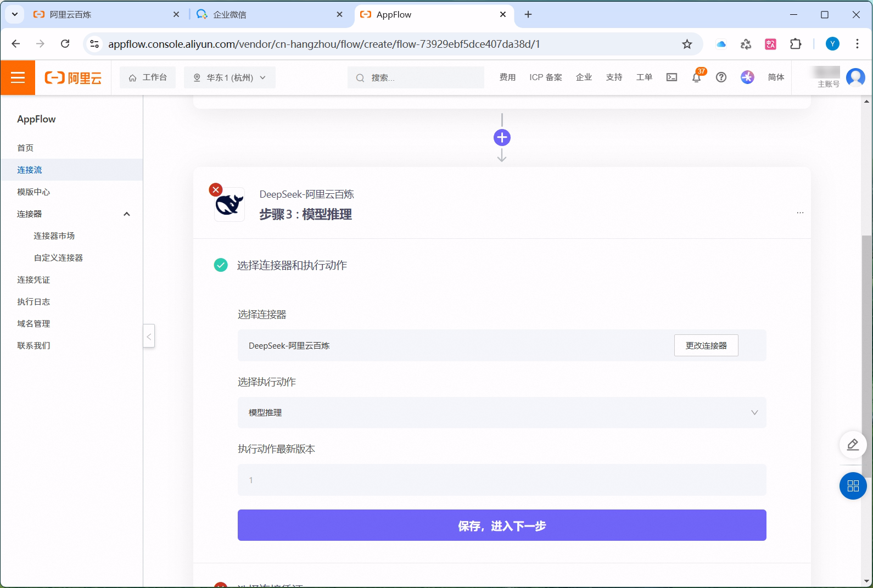Open Chrome profile Y avatar
This screenshot has height=588, width=873.
pyautogui.click(x=832, y=44)
